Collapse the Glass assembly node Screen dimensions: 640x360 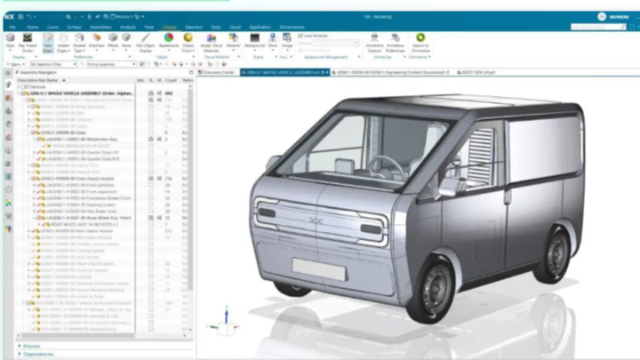[x=29, y=133]
